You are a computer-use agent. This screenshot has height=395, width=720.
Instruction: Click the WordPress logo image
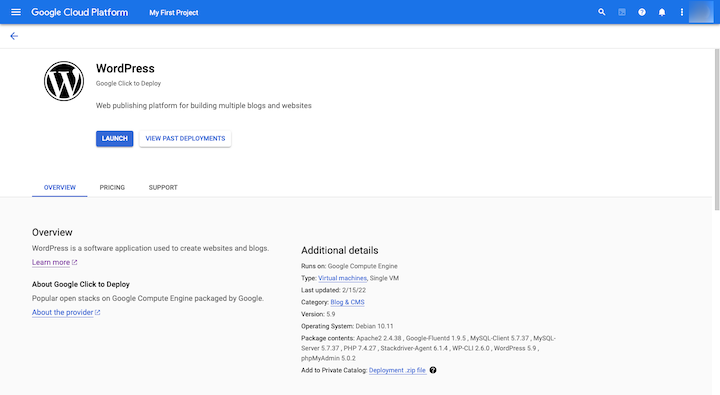pos(64,81)
